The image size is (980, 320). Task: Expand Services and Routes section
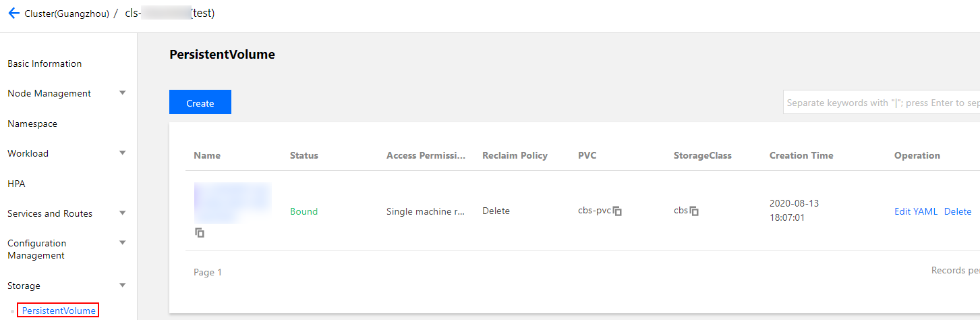pos(122,213)
